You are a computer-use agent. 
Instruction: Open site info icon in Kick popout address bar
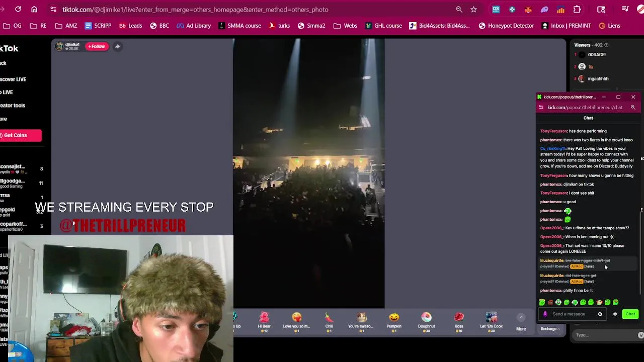click(x=541, y=107)
